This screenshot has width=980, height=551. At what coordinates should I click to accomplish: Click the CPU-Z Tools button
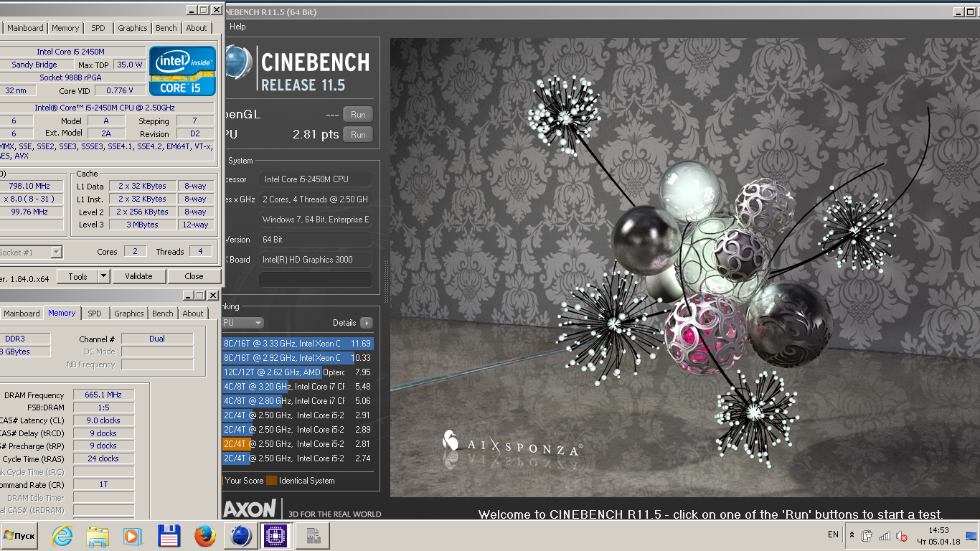pos(77,276)
